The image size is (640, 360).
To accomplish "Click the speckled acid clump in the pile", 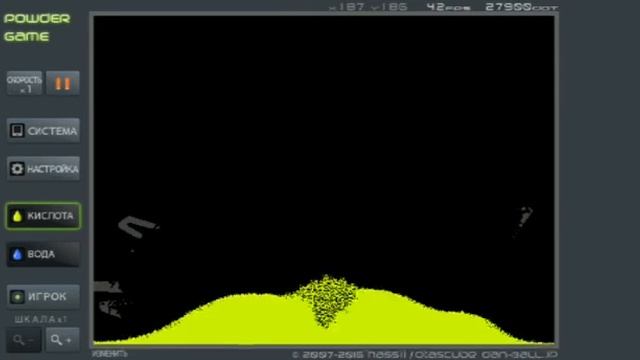I will (327, 300).
